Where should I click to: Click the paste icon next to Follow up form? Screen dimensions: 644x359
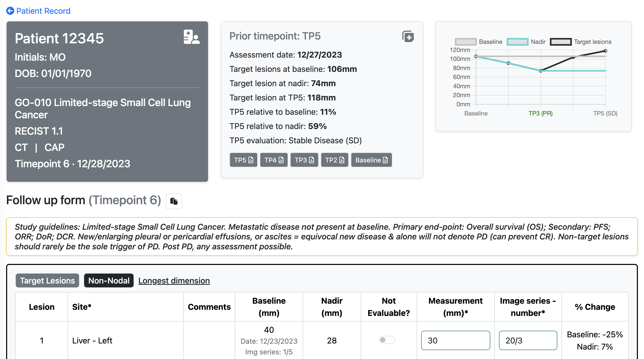click(174, 201)
